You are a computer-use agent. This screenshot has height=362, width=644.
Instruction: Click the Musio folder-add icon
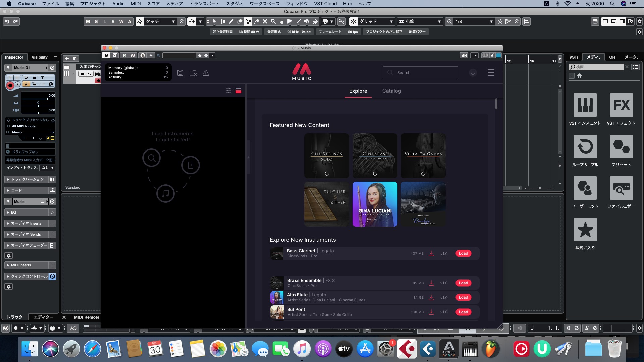click(193, 73)
